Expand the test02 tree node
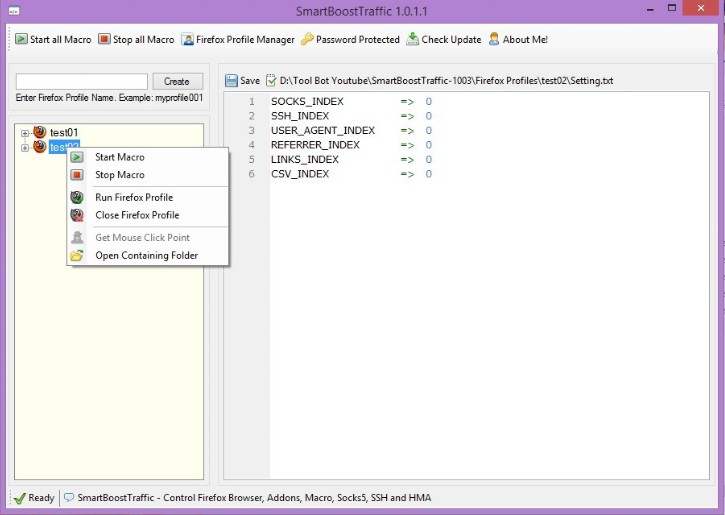Screen dimensions: 725x515 click(x=25, y=148)
